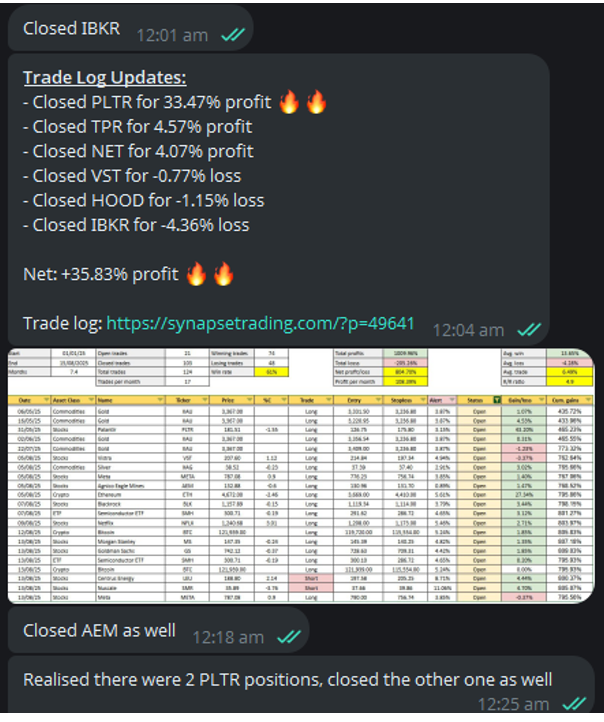The image size is (604, 722).
Task: Click first fire emoji after Net profit
Action: click(197, 274)
